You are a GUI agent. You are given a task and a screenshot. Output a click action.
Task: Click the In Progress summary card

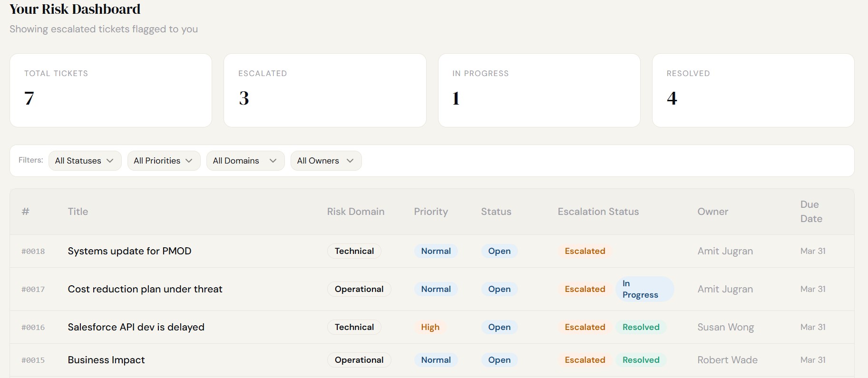539,90
